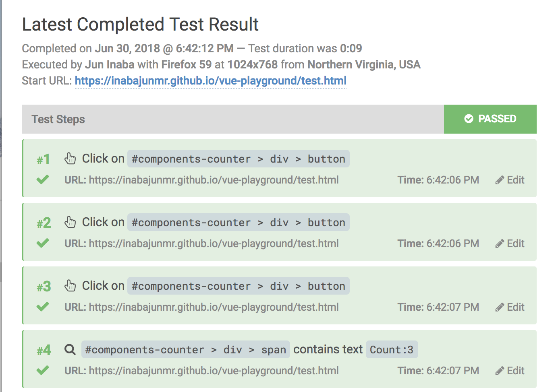556x392 pixels.
Task: Click the hand icon on step #3
Action: click(x=70, y=286)
